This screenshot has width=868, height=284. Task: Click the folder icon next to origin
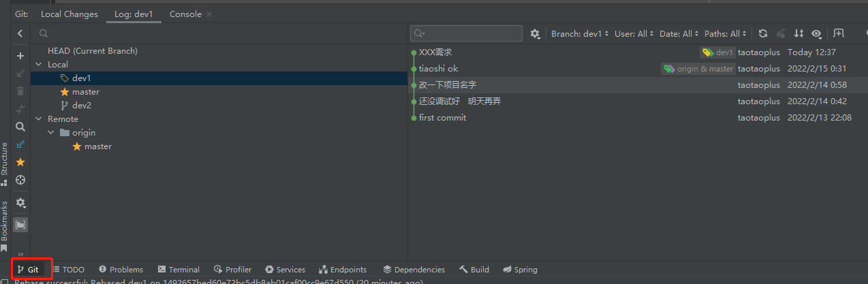(x=65, y=133)
